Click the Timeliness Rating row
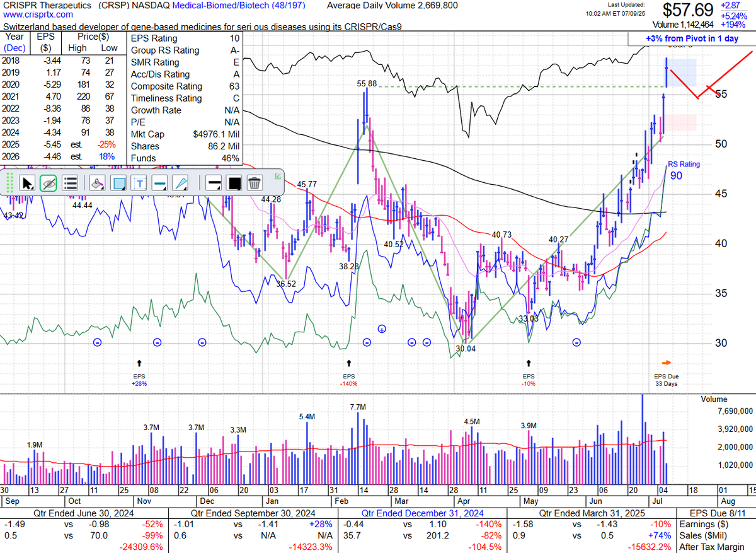 coord(185,98)
